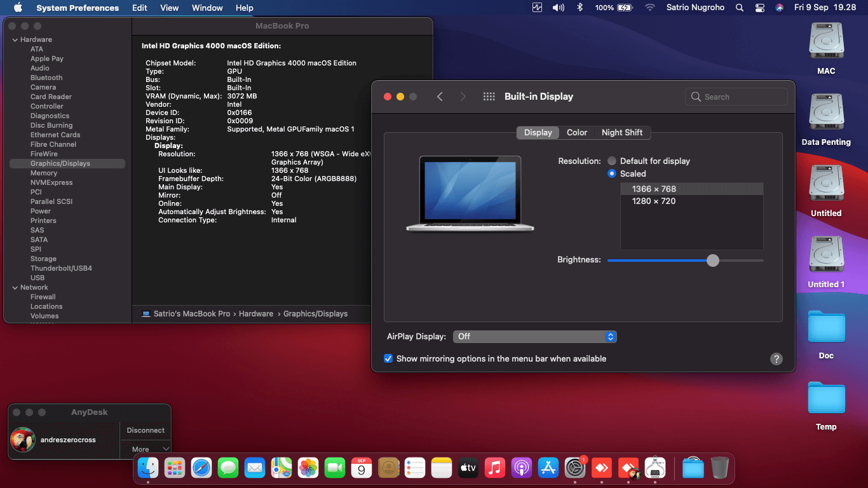Viewport: 868px width, 488px height.
Task: Switch to the Night Shift tab
Action: pos(621,133)
